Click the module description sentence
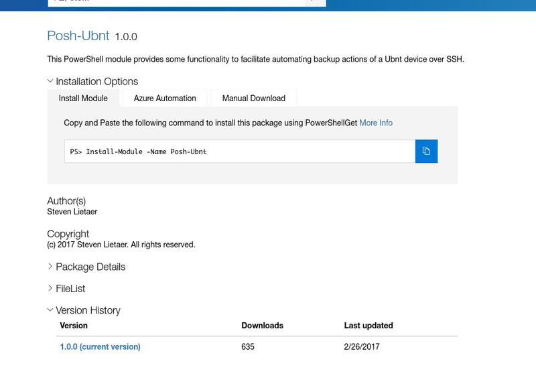Screen dimensions: 536x392 tap(256, 59)
